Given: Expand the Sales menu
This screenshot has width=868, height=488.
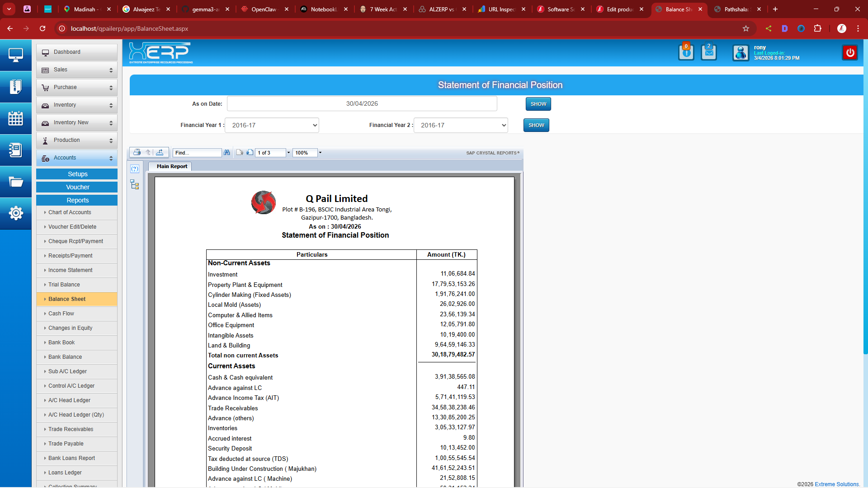Looking at the screenshot, I should point(77,70).
